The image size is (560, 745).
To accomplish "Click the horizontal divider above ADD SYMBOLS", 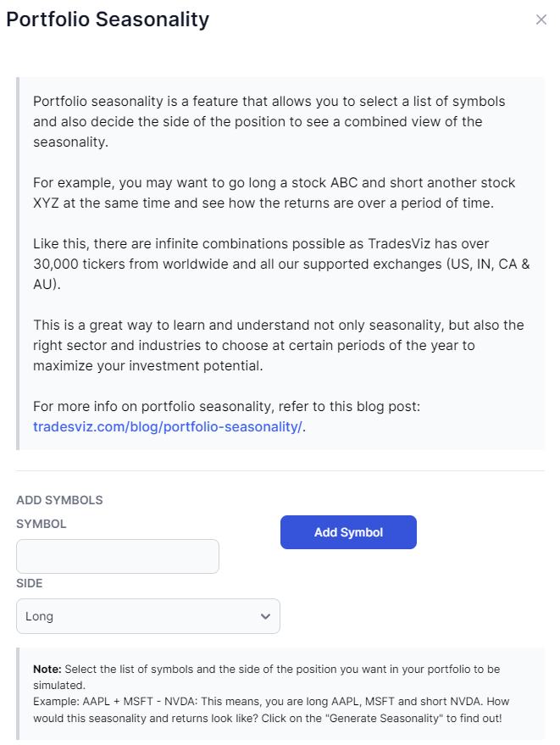I will pos(280,471).
